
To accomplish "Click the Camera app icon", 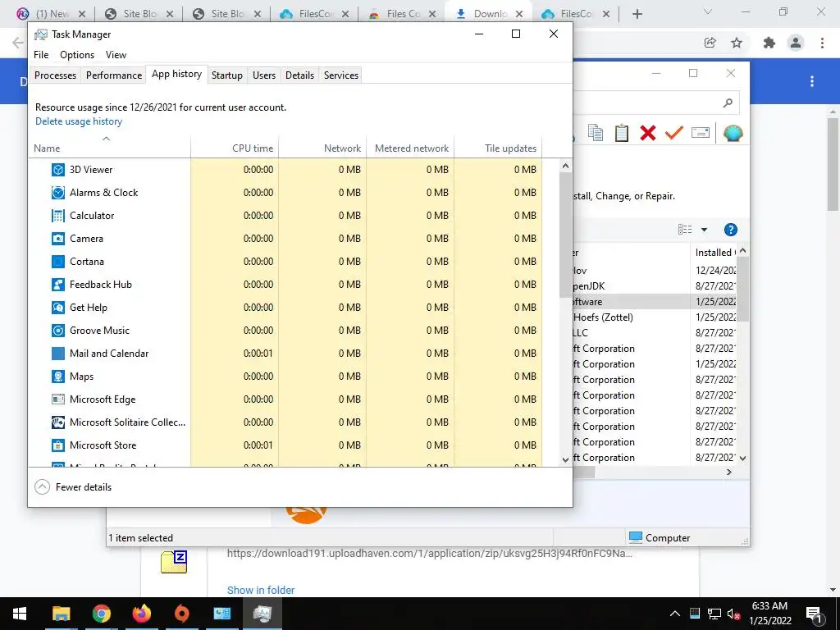I will pos(58,239).
